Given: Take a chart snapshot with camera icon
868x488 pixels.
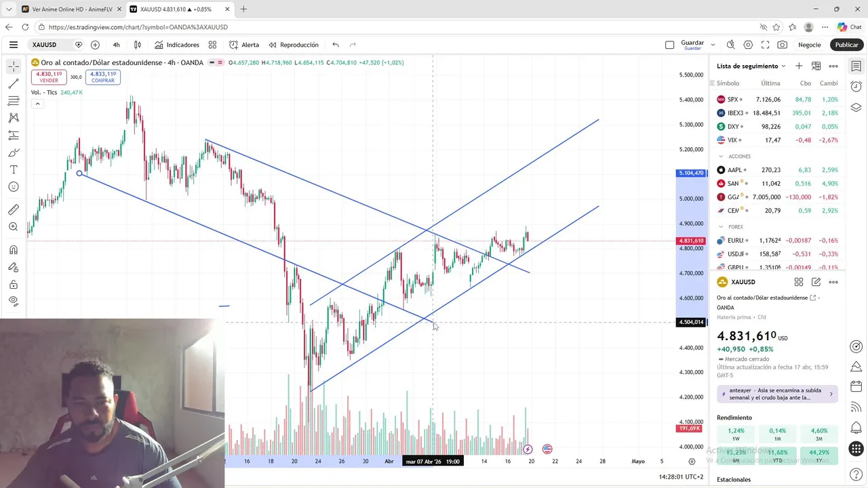Looking at the screenshot, I should (783, 45).
